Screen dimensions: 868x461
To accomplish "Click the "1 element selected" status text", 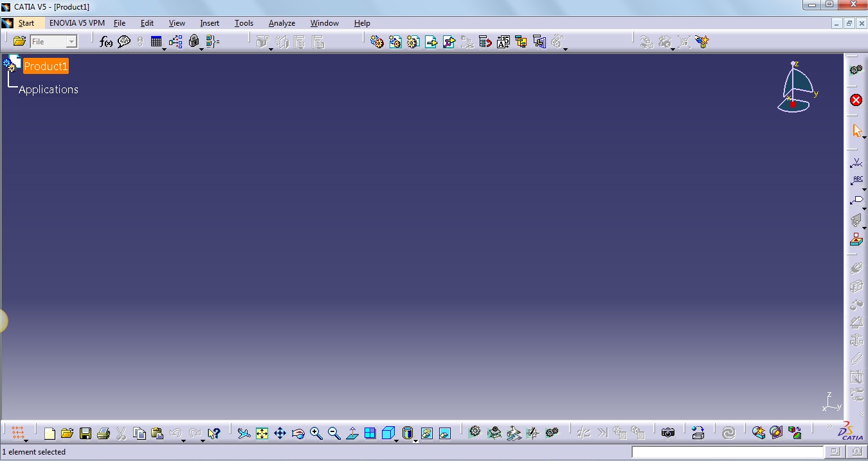I will coord(34,452).
